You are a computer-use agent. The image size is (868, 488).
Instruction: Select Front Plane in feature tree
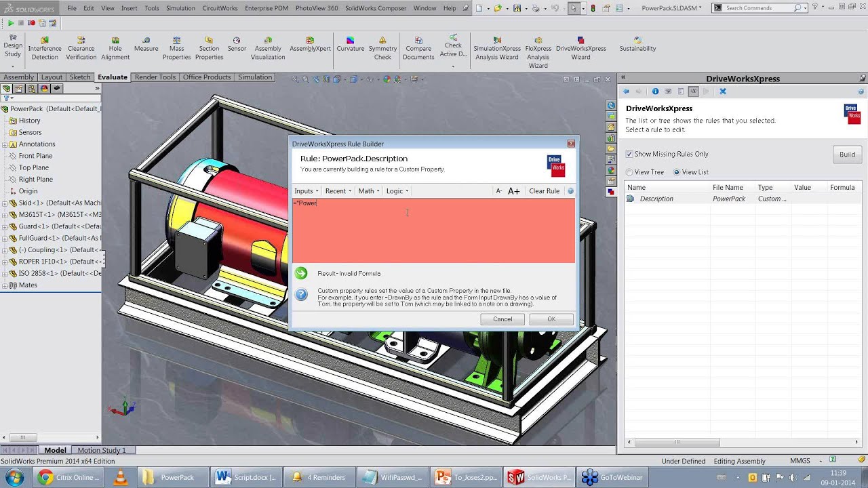35,156
